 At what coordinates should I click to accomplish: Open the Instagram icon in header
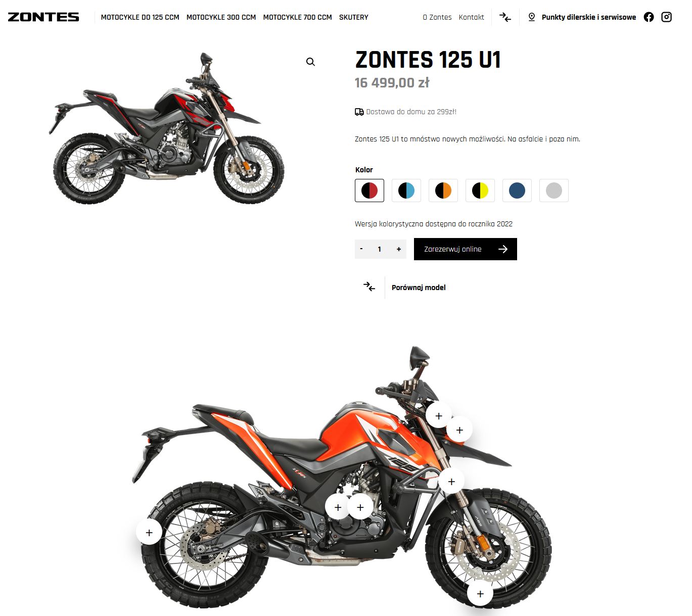tap(667, 17)
